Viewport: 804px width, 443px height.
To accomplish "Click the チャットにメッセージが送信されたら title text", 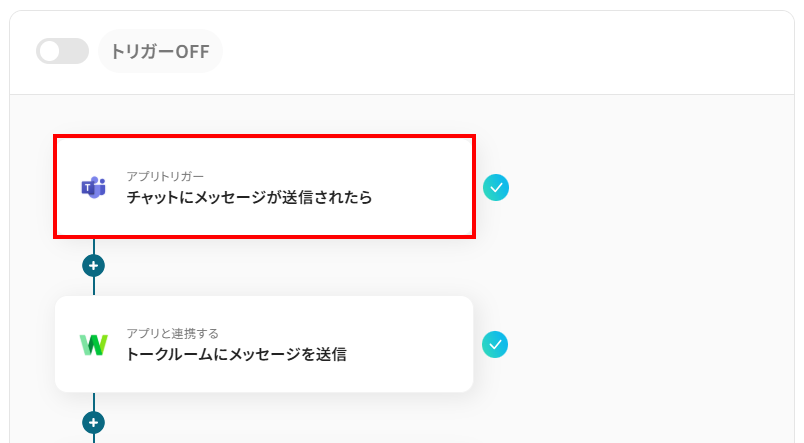I will tap(249, 198).
